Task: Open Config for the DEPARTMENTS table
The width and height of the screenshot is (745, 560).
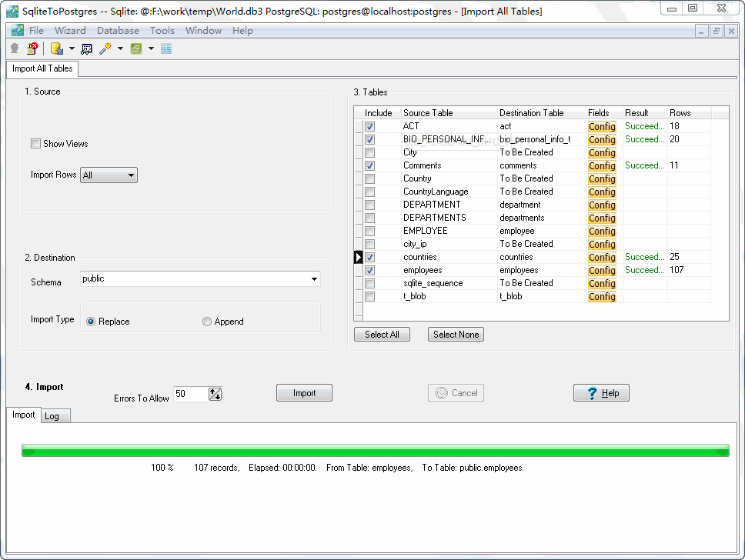Action: 602,218
